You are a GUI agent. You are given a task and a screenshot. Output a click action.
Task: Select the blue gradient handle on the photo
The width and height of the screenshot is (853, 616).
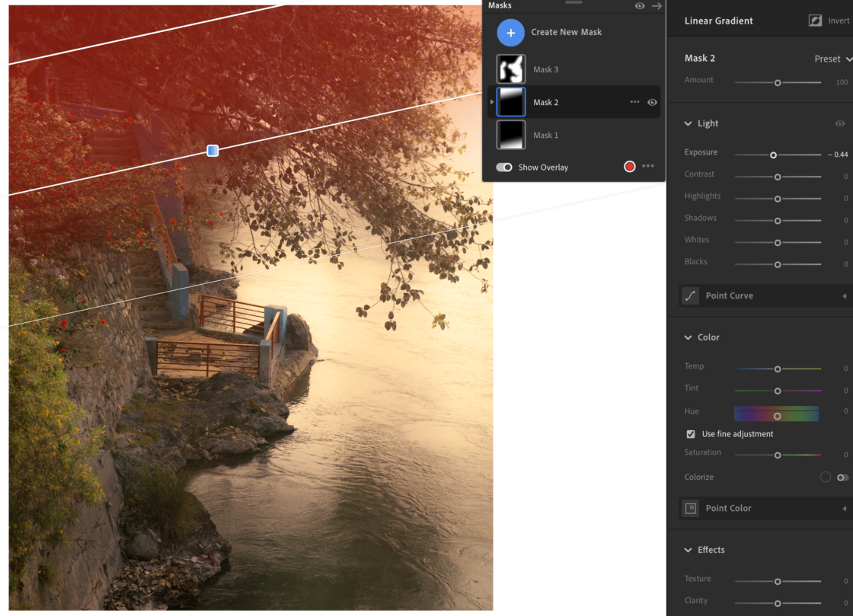[x=212, y=151]
